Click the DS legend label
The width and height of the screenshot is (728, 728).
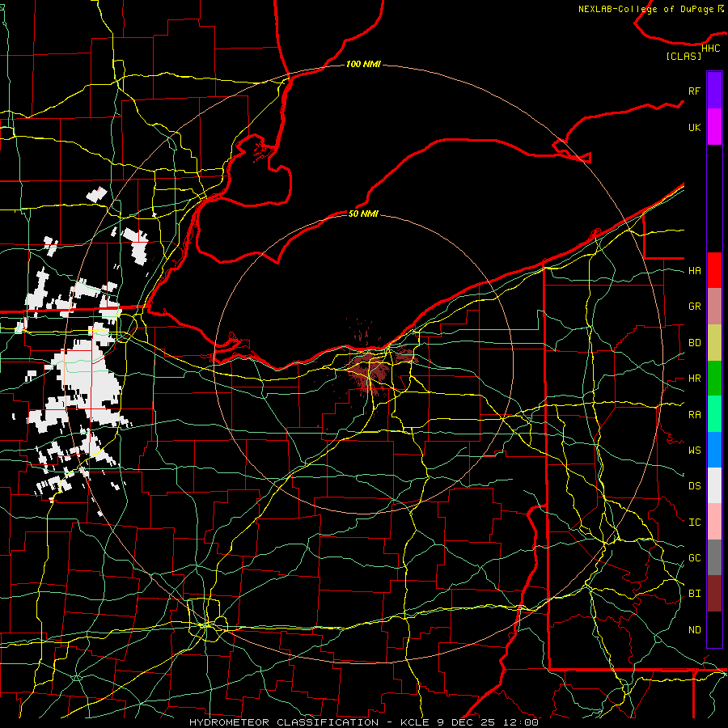694,486
